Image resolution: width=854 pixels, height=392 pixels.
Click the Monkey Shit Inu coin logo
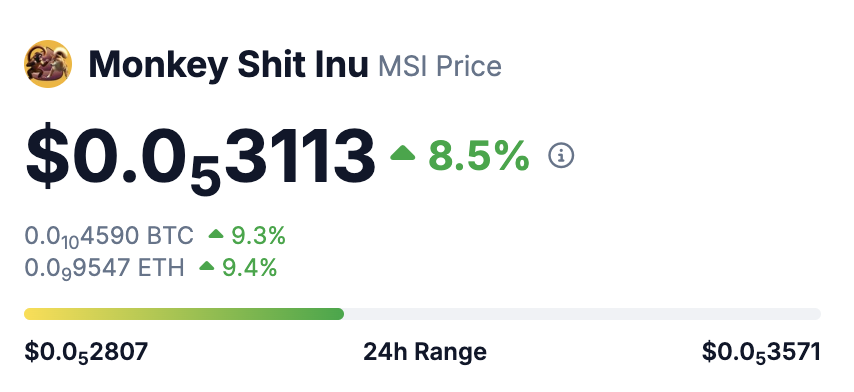pos(48,64)
